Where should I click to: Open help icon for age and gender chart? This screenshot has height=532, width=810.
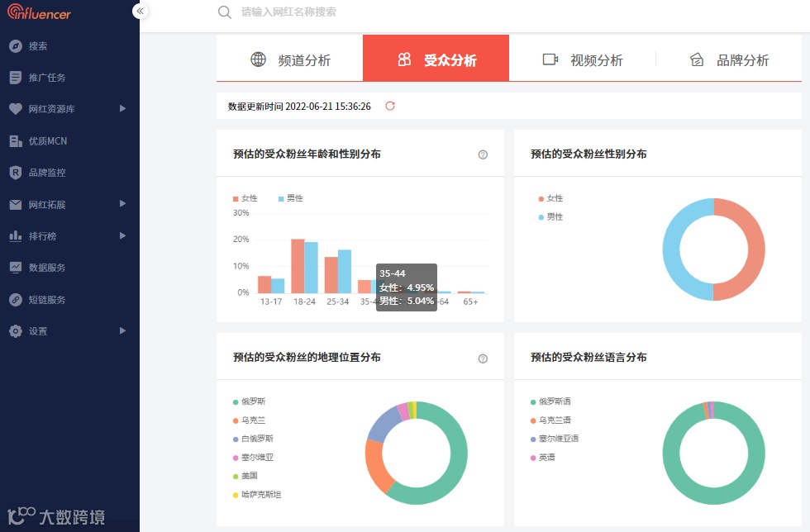coord(483,154)
